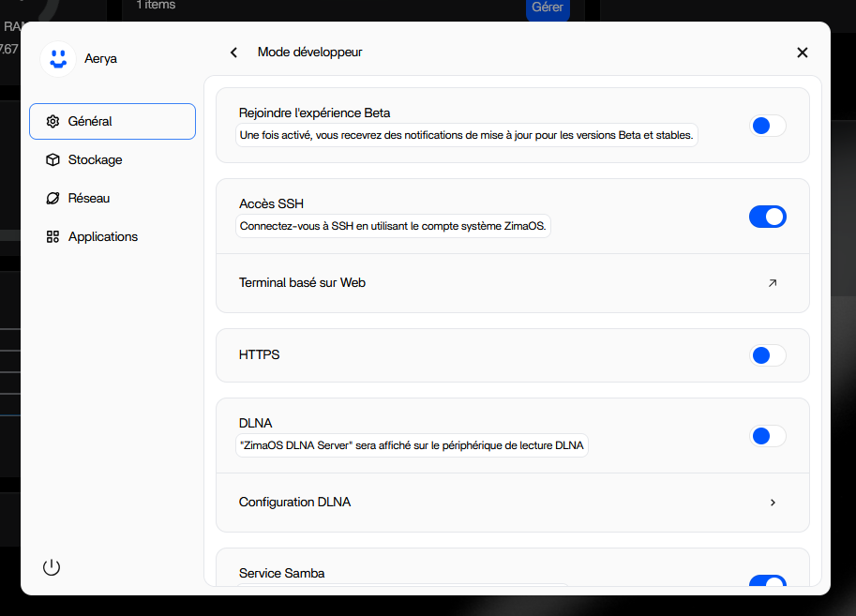Click the Général gear icon
This screenshot has height=616, width=856.
[x=53, y=121]
